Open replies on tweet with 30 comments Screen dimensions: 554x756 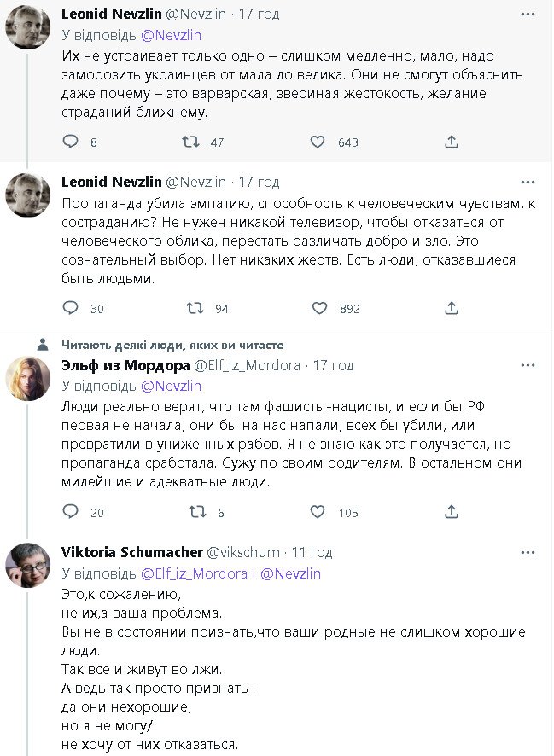(71, 308)
